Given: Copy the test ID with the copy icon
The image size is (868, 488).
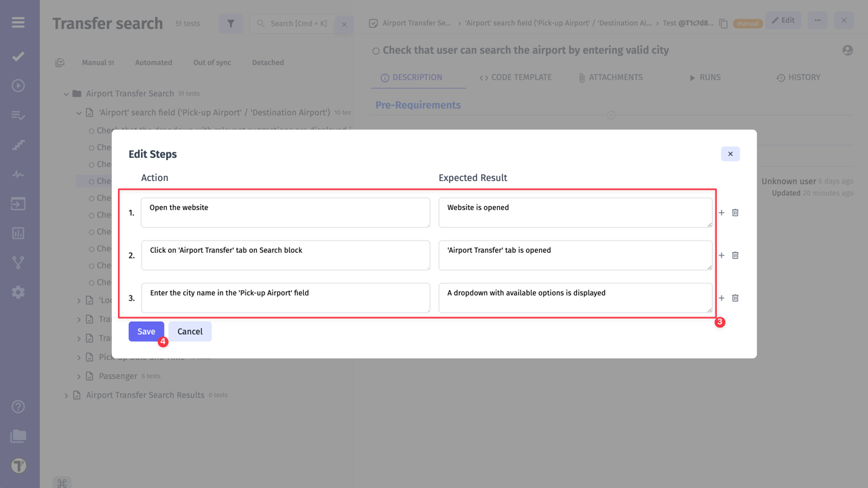Looking at the screenshot, I should [724, 24].
